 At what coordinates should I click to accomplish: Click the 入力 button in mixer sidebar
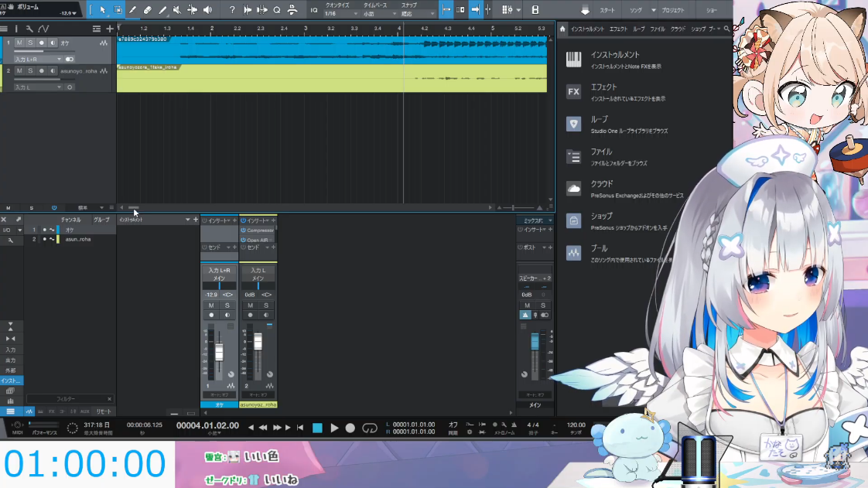pos(11,350)
